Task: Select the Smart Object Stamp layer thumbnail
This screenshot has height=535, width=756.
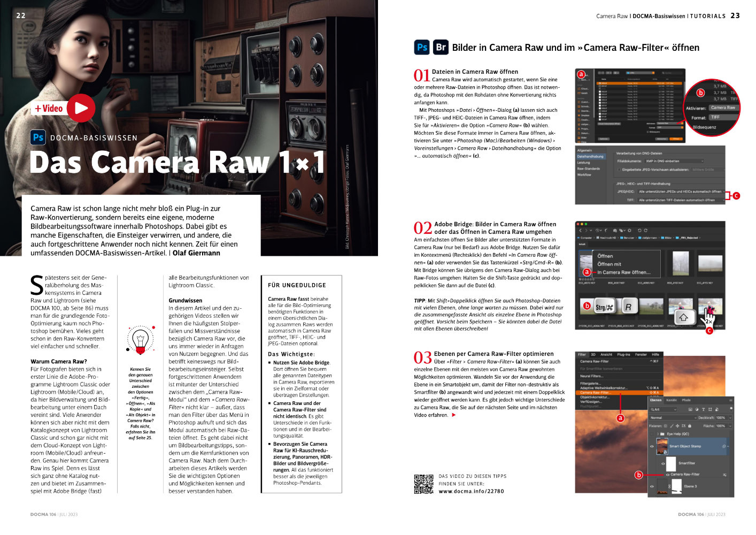Action: pos(662,446)
